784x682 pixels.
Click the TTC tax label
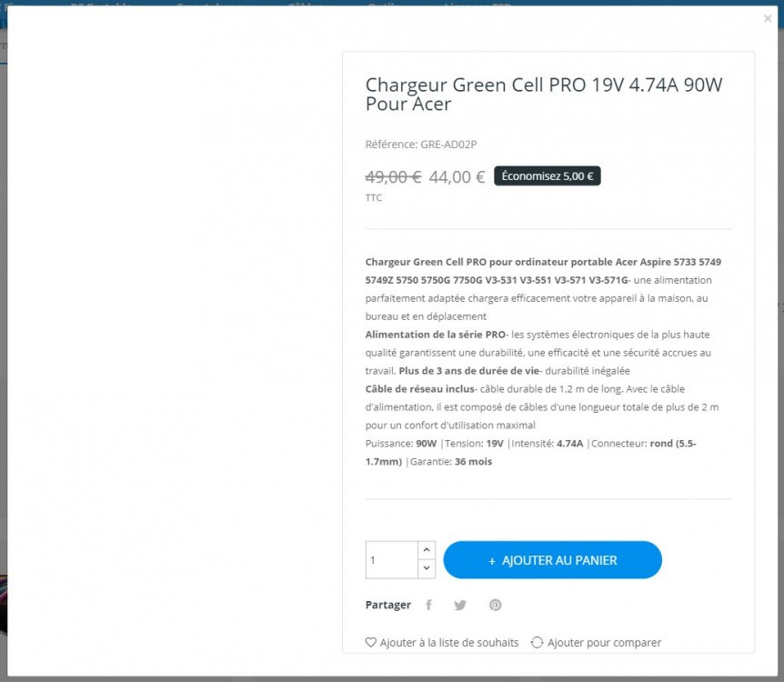click(374, 198)
